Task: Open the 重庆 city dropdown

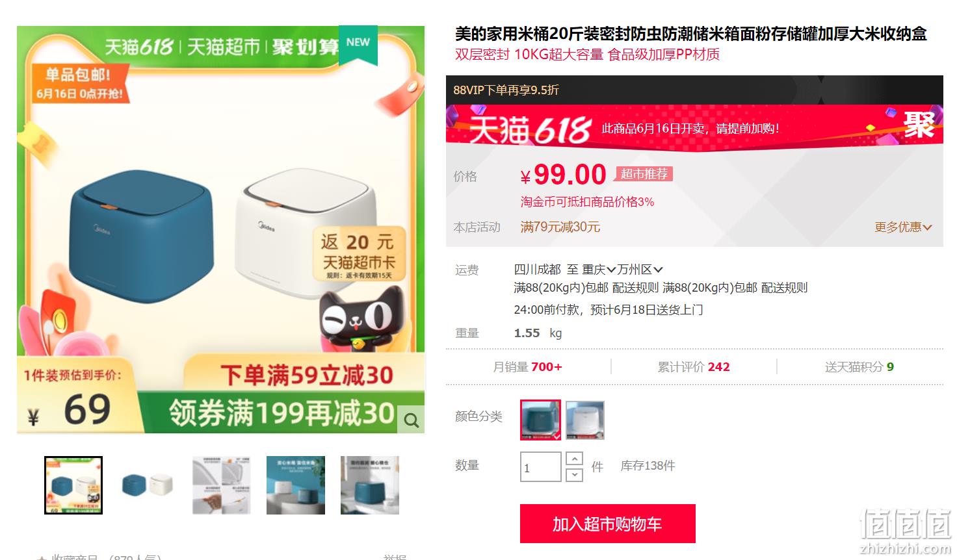Action: tap(599, 269)
